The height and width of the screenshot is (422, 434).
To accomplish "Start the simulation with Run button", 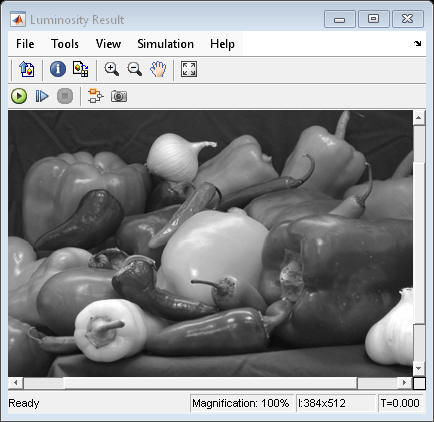I will click(x=19, y=96).
